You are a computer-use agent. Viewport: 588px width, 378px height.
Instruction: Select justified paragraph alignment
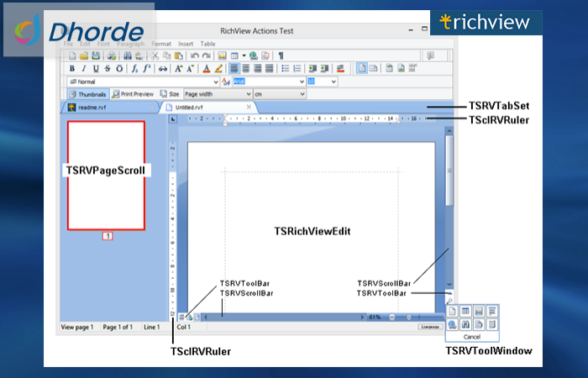[x=270, y=69]
